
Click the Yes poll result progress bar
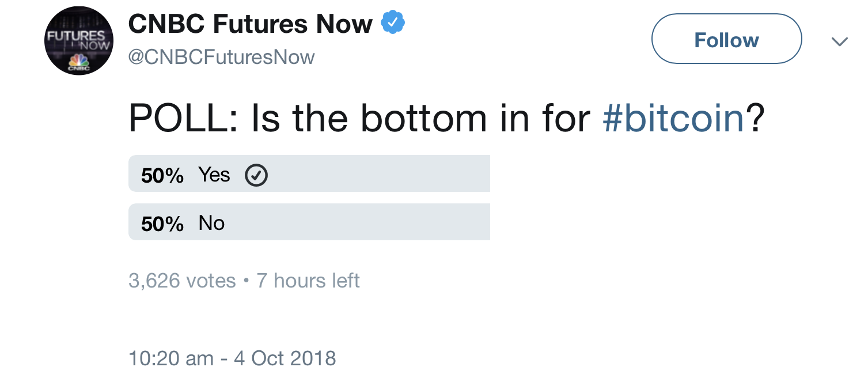pyautogui.click(x=309, y=173)
